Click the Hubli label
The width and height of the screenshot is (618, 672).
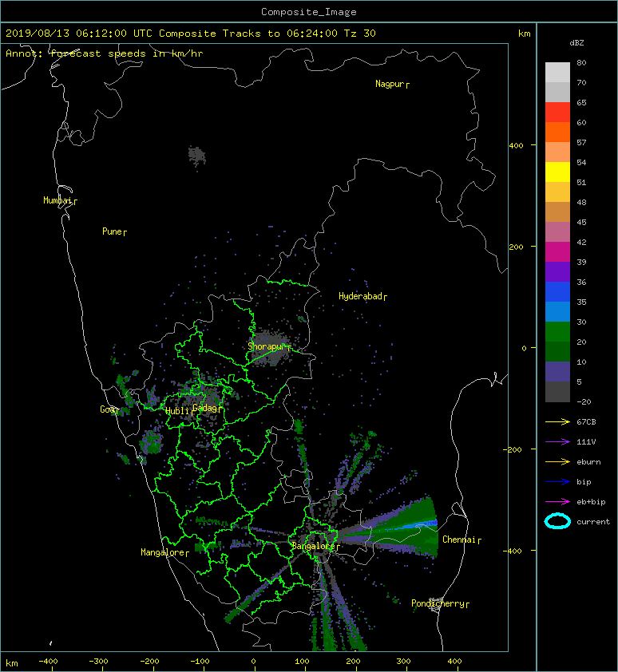[178, 412]
